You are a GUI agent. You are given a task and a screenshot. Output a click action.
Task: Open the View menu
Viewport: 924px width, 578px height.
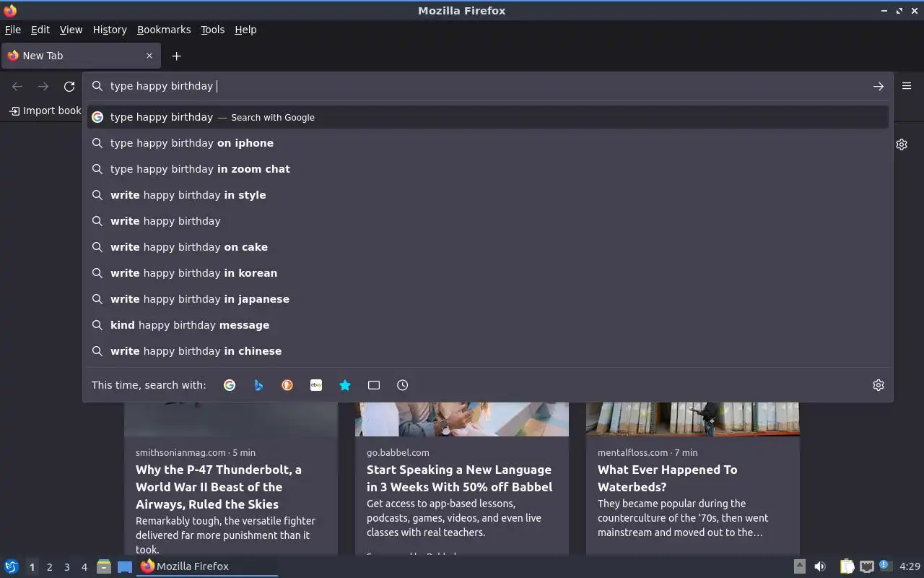pos(71,30)
